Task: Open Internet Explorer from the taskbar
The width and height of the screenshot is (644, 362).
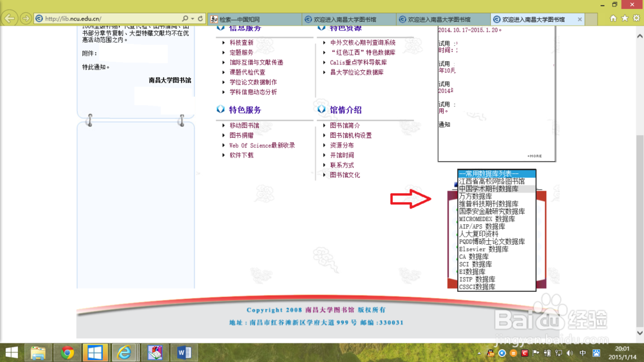Action: tap(124, 352)
